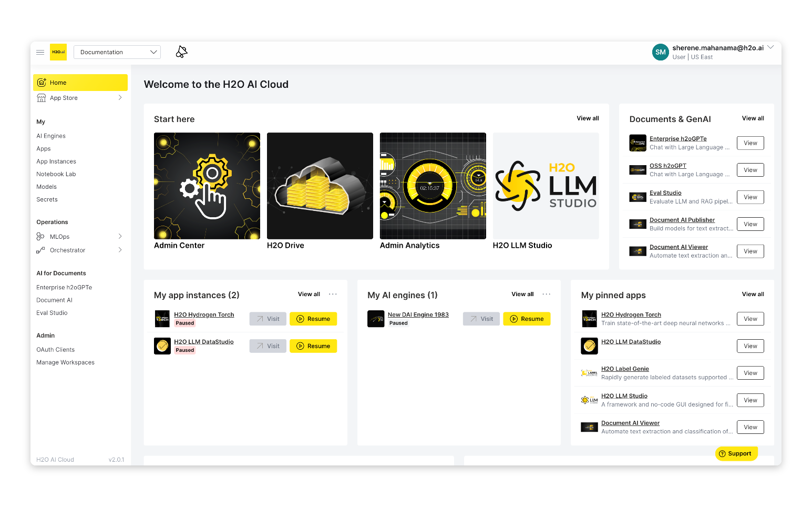Click Document AI Publisher icon
The image size is (812, 507).
pos(638,224)
